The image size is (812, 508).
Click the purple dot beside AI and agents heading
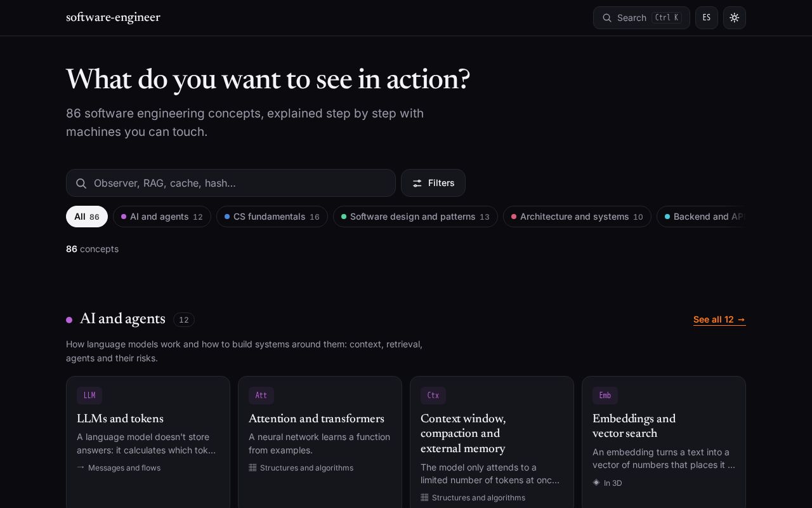[x=69, y=320]
